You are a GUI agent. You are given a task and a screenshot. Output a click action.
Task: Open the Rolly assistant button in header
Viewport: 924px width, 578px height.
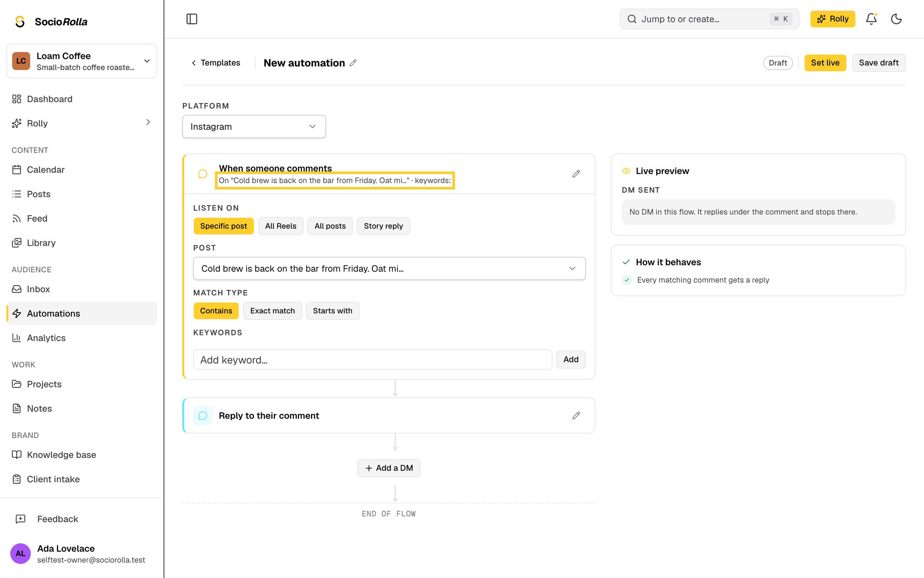pyautogui.click(x=832, y=19)
